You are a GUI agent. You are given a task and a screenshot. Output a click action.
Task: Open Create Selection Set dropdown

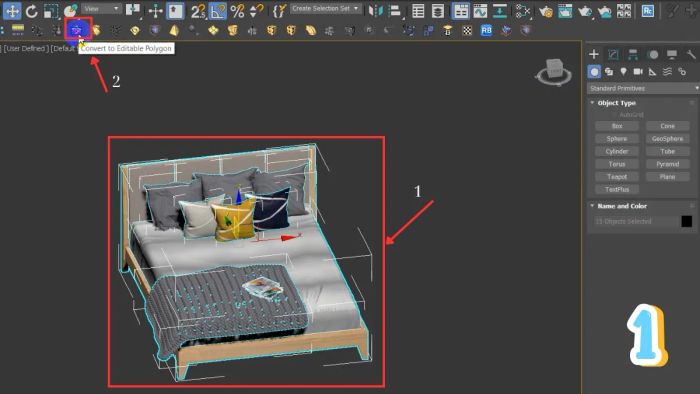point(325,8)
